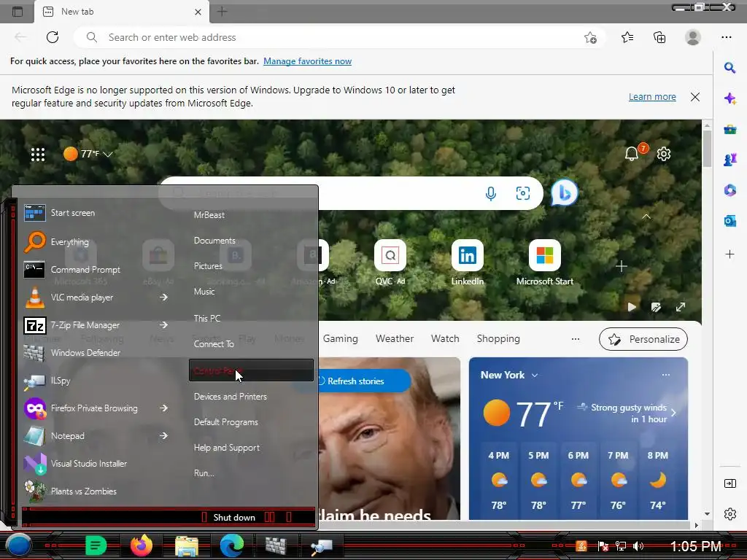Open Games chess piece sidebar icon

[729, 160]
